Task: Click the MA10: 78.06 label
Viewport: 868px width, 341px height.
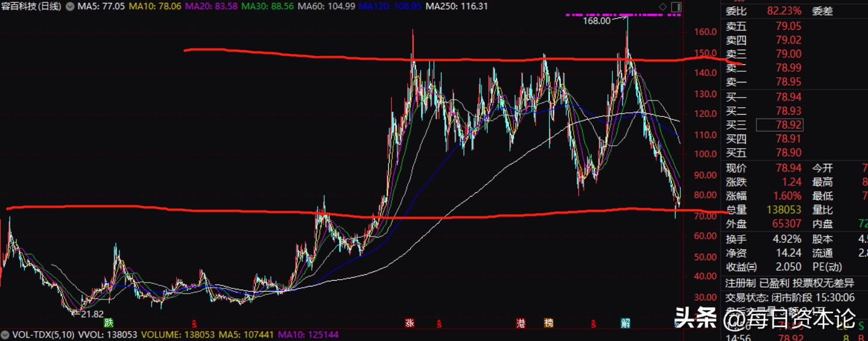Action: pyautogui.click(x=154, y=6)
